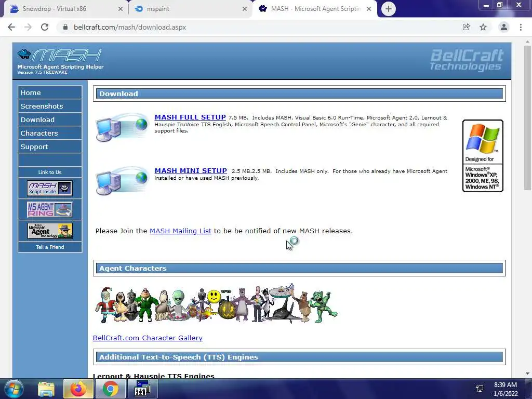This screenshot has width=532, height=399.
Task: Click the Chrome taskbar icon
Action: click(x=110, y=389)
